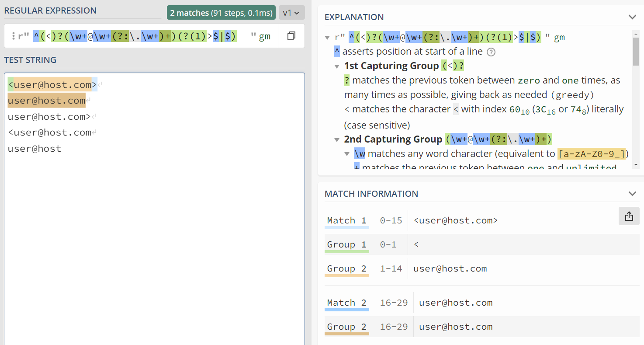Copy the regular expression to clipboard
644x345 pixels.
291,36
